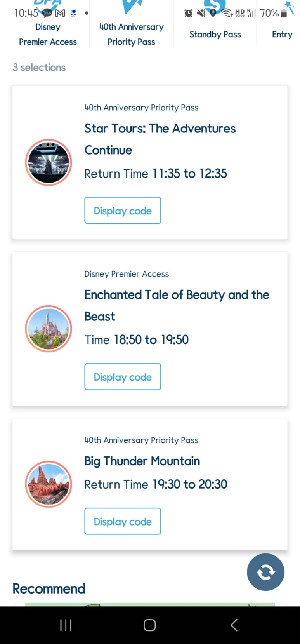Tap the battery icon in status bar
The height and width of the screenshot is (644, 300).
click(x=284, y=13)
